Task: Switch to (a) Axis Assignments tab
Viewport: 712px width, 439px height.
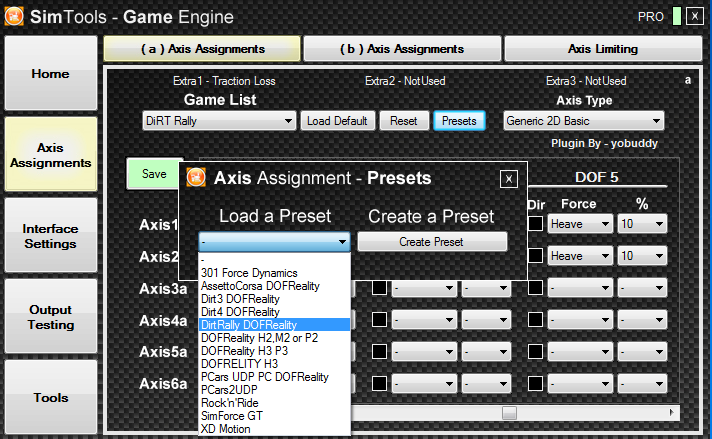Action: point(202,49)
